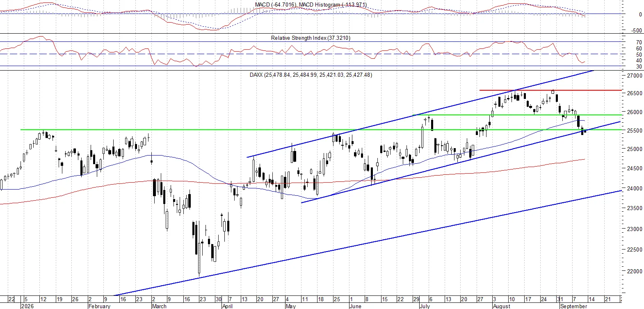Click the 2026 year label
Image resolution: width=644 pixels, height=309 pixels.
click(27, 306)
